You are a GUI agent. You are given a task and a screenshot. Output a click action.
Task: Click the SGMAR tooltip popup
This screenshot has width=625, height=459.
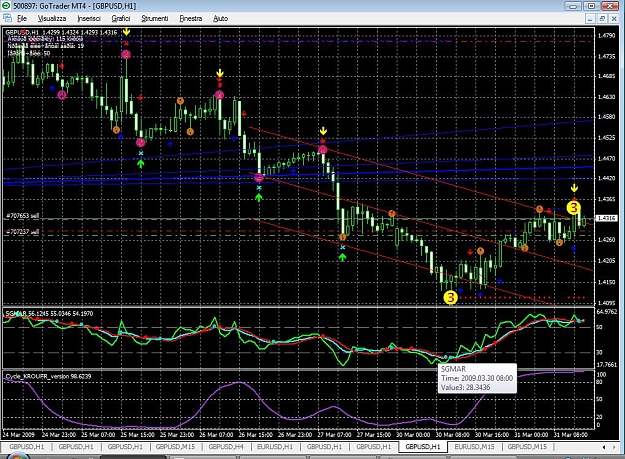coord(477,378)
